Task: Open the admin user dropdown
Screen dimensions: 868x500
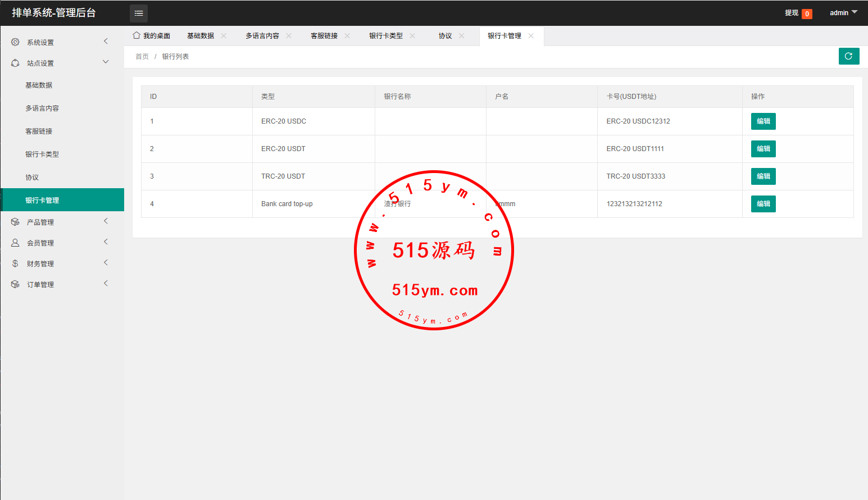Action: (x=843, y=13)
